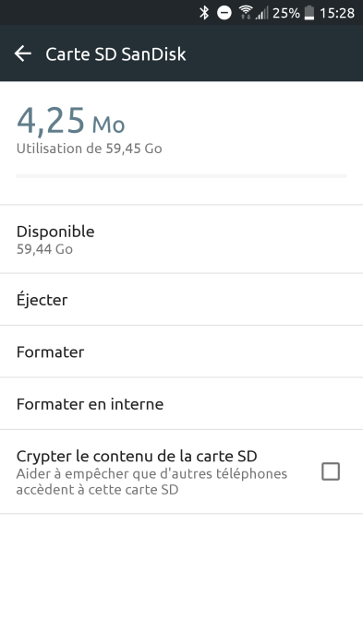The image size is (363, 644).
Task: Tap the cellular signal bars icon
Action: tap(262, 13)
